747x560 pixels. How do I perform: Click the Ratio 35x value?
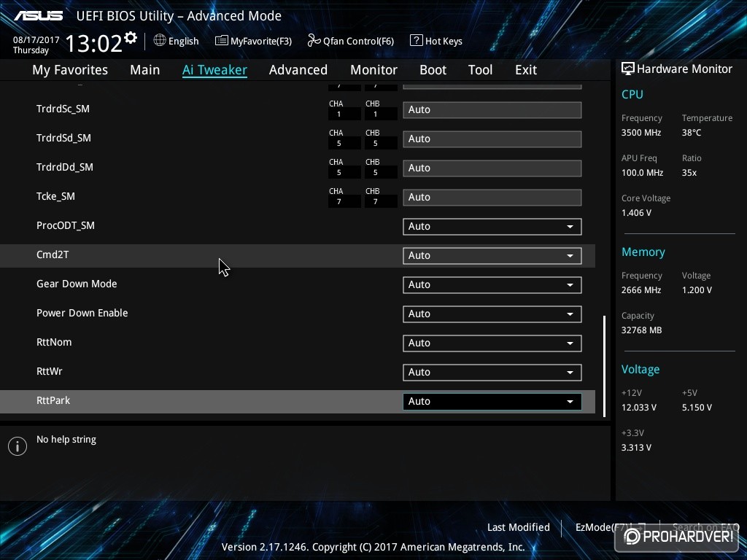(689, 173)
